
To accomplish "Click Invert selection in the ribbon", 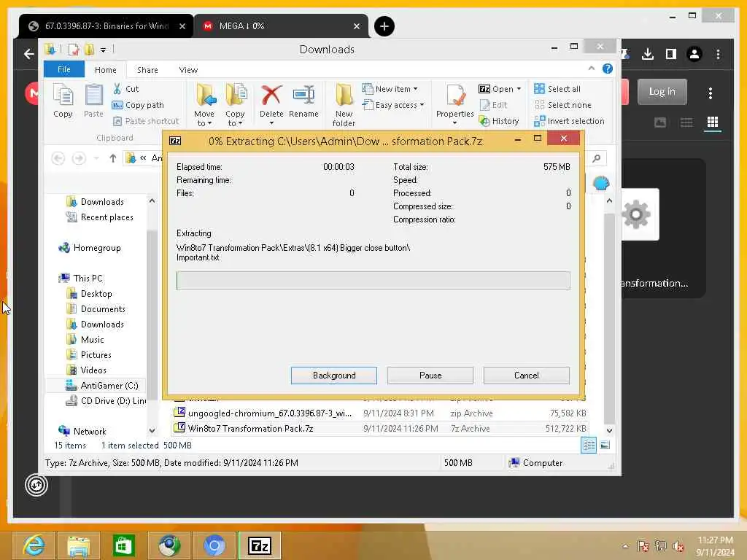I will tap(569, 122).
